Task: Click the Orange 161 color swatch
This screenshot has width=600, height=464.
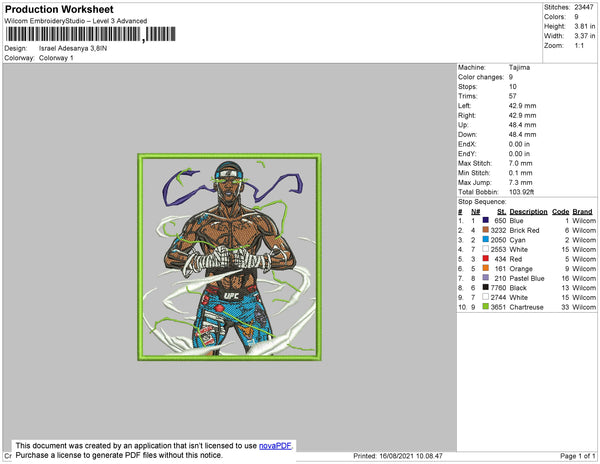Action: [486, 268]
